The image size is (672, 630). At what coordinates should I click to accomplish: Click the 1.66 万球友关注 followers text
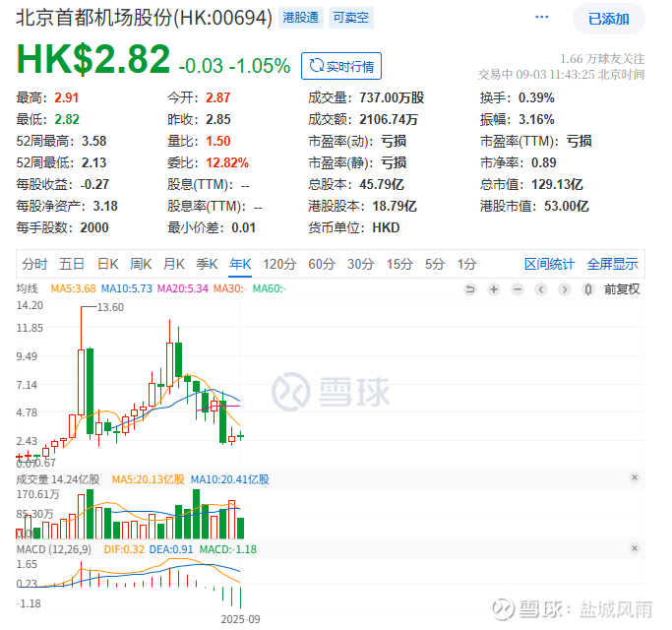click(x=602, y=59)
